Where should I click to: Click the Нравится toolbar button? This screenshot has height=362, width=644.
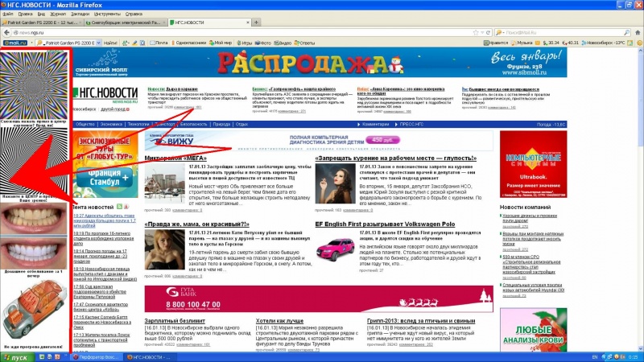[496, 43]
